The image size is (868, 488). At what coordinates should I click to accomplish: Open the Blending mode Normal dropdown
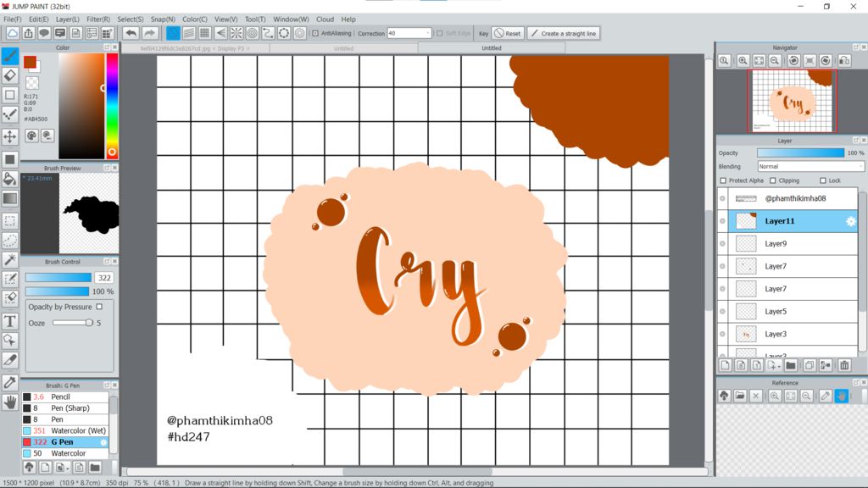(810, 167)
